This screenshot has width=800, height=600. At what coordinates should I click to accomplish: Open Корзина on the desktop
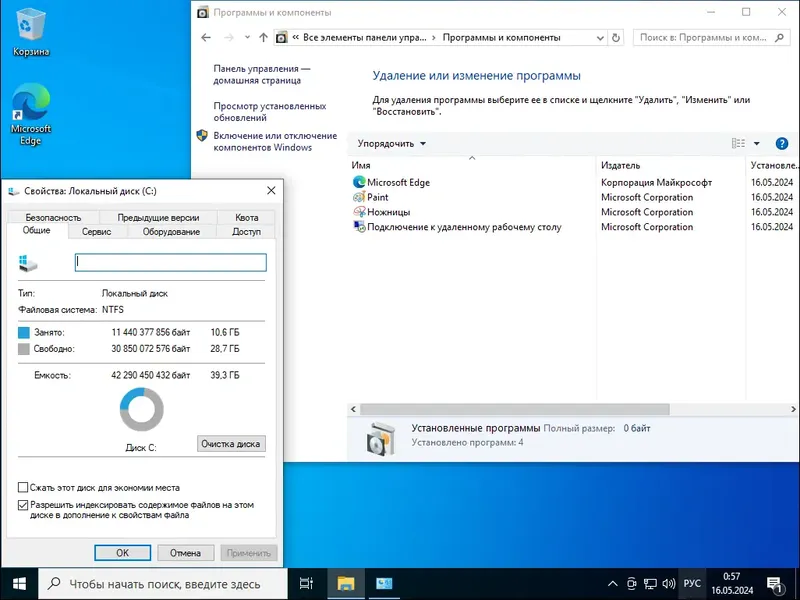coord(32,25)
